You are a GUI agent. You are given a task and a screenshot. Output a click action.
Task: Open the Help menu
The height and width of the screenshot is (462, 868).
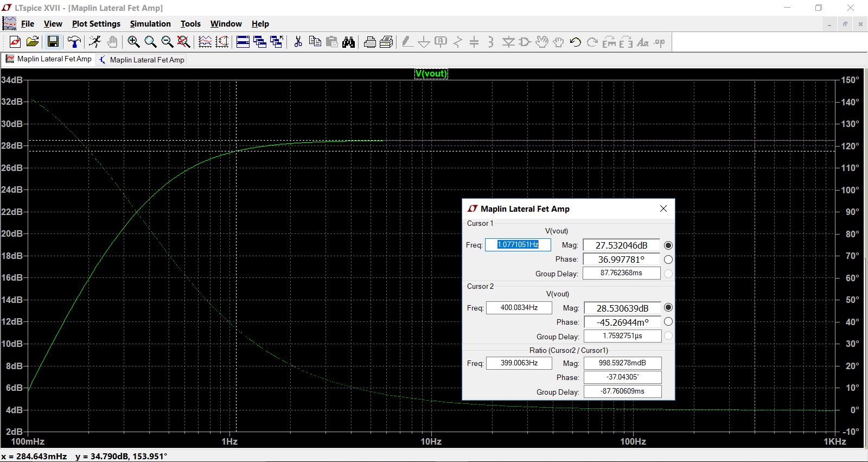(x=260, y=24)
